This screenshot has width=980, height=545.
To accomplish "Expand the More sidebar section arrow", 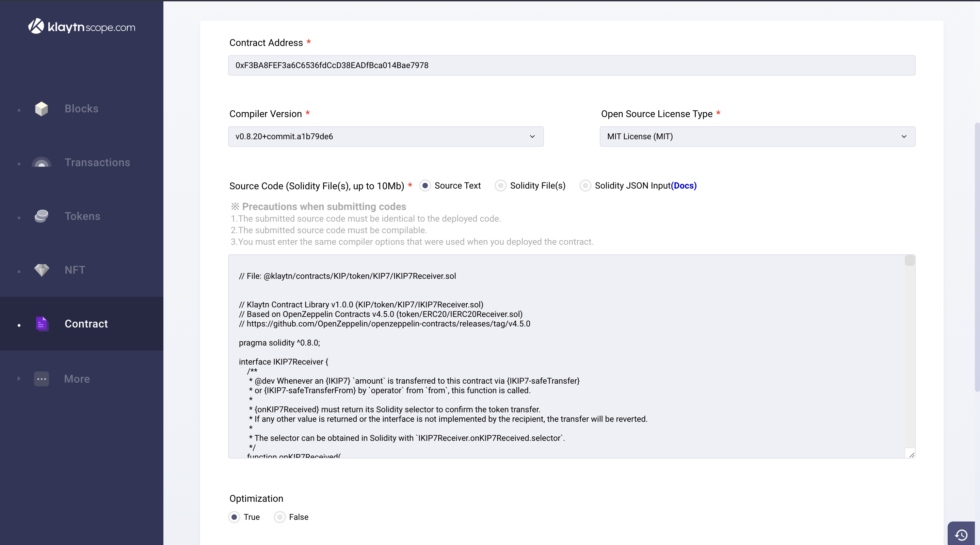I will pos(19,379).
